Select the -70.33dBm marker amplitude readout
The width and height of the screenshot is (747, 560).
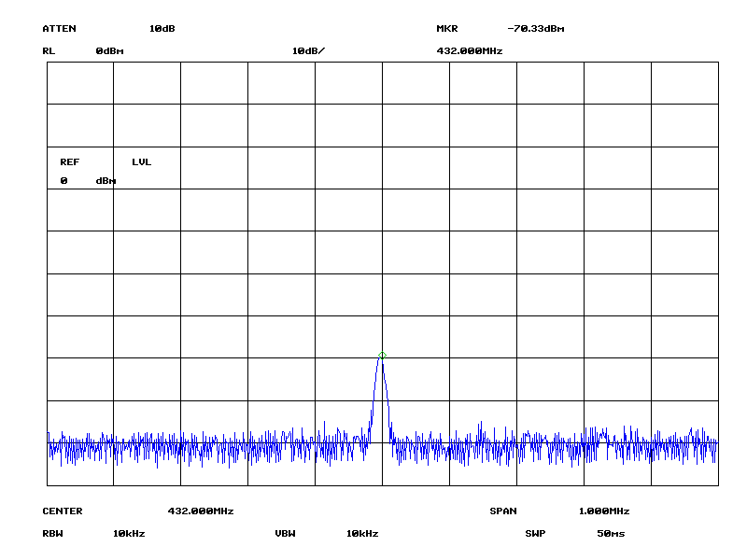click(x=535, y=29)
